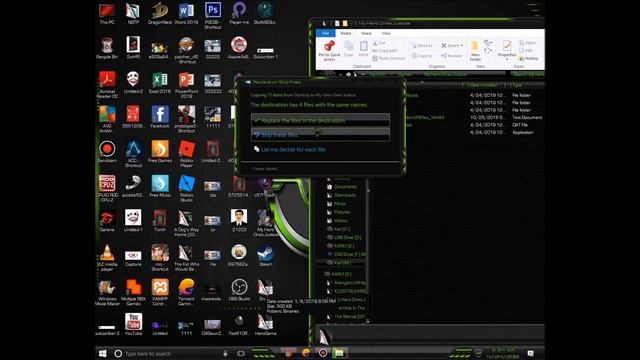Open the YouTube desktop icon
This screenshot has height=360, width=640.
point(133,324)
